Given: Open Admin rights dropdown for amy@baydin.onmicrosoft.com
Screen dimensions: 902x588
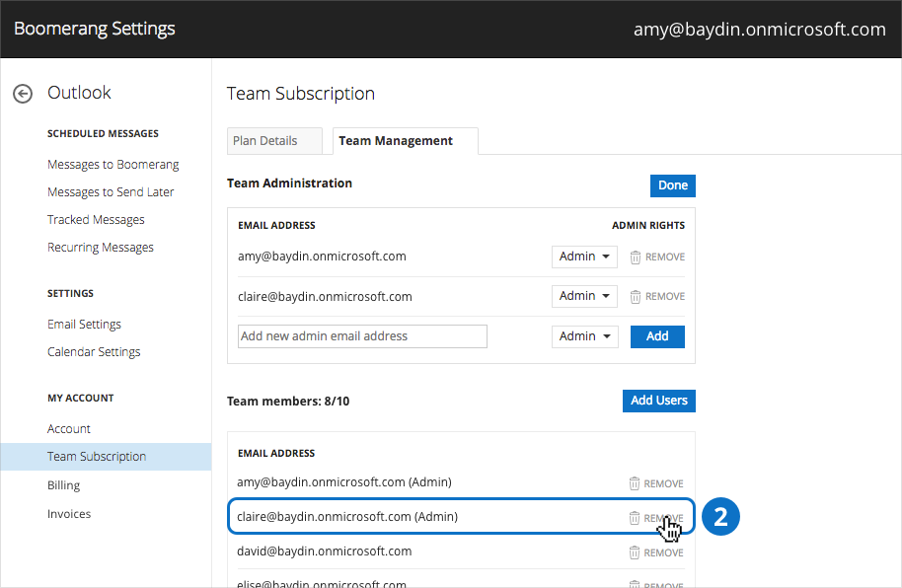Looking at the screenshot, I should coord(584,257).
